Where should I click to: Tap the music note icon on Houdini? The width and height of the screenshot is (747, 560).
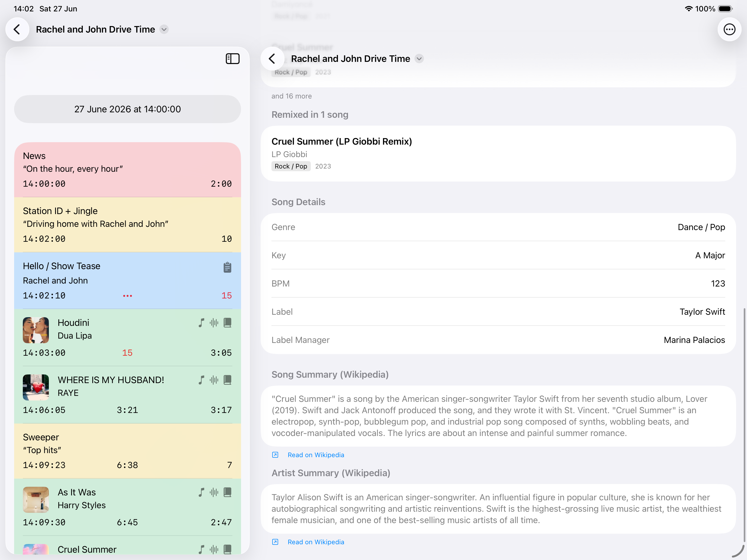pos(202,323)
